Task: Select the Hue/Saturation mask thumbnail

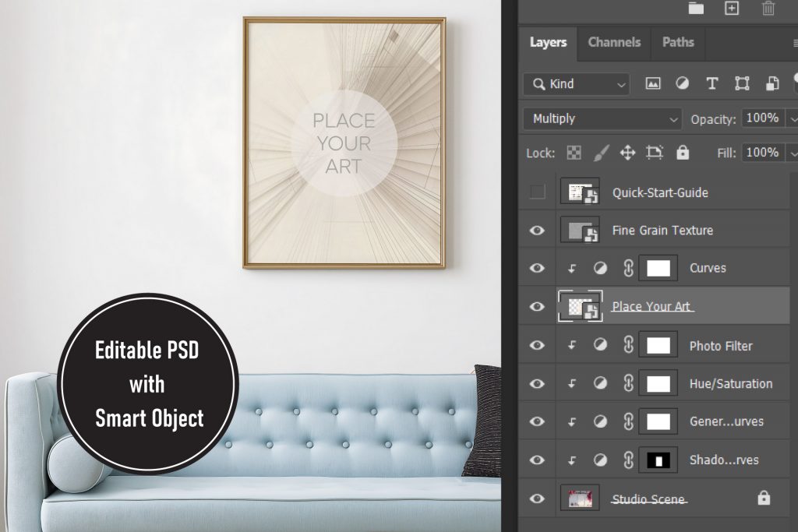Action: coord(658,383)
